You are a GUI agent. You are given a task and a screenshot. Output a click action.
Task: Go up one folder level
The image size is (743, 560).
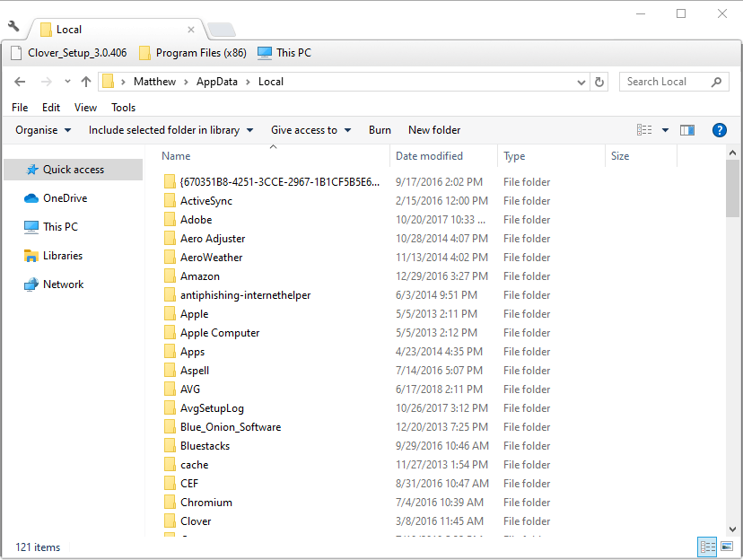(x=86, y=82)
